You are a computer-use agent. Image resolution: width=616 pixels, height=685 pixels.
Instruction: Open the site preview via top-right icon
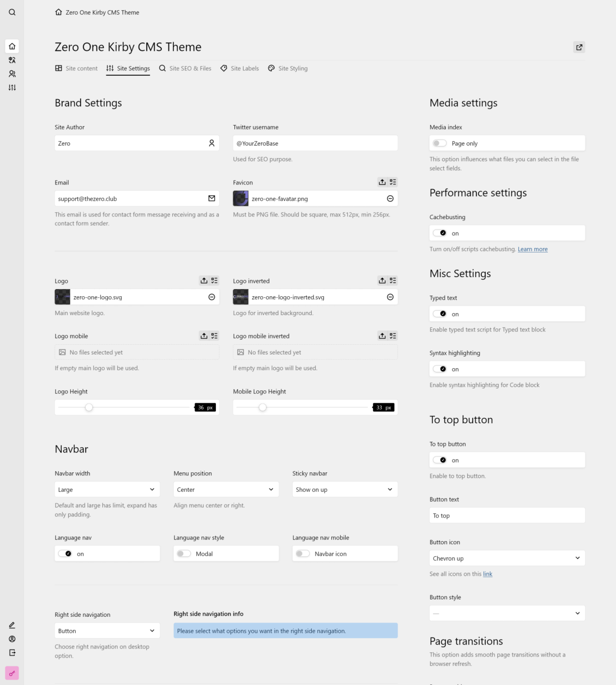[579, 47]
